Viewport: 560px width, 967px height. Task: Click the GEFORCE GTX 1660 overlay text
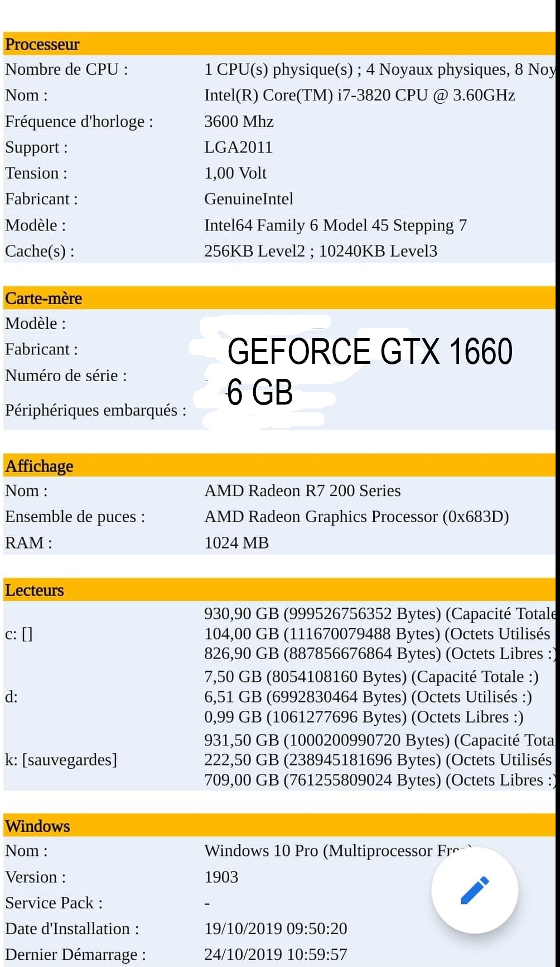pyautogui.click(x=369, y=352)
